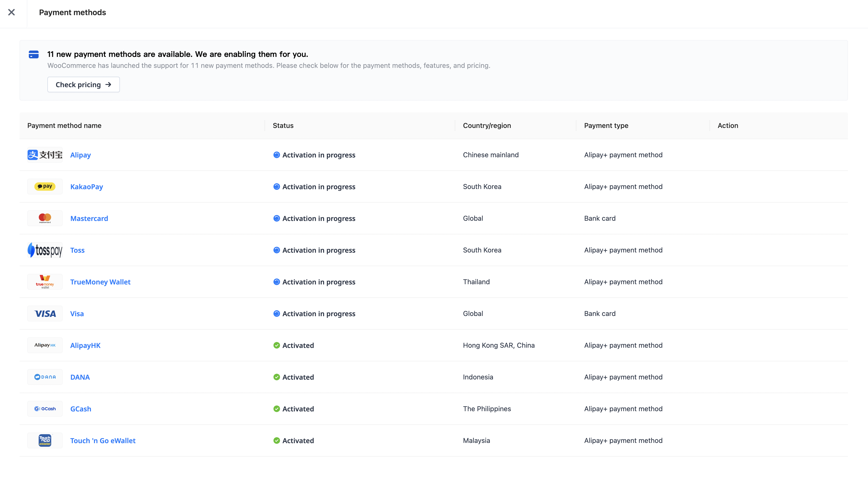
Task: Close the Payment methods page
Action: tap(11, 12)
